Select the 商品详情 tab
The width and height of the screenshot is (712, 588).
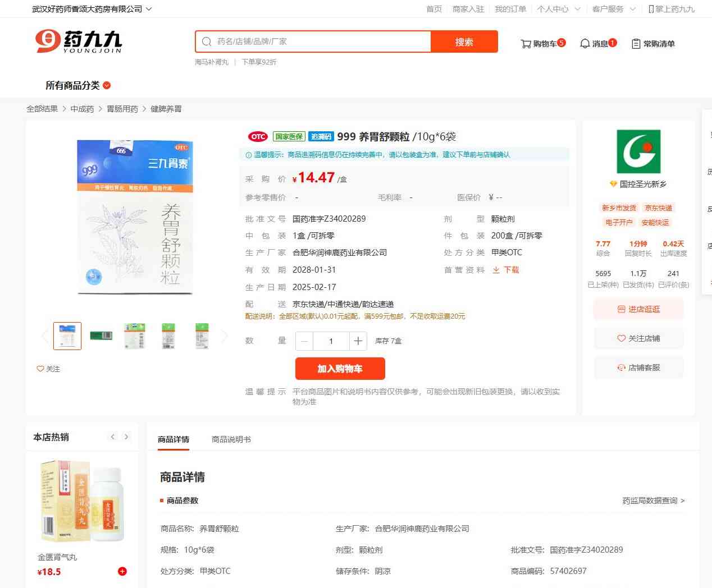tap(174, 439)
